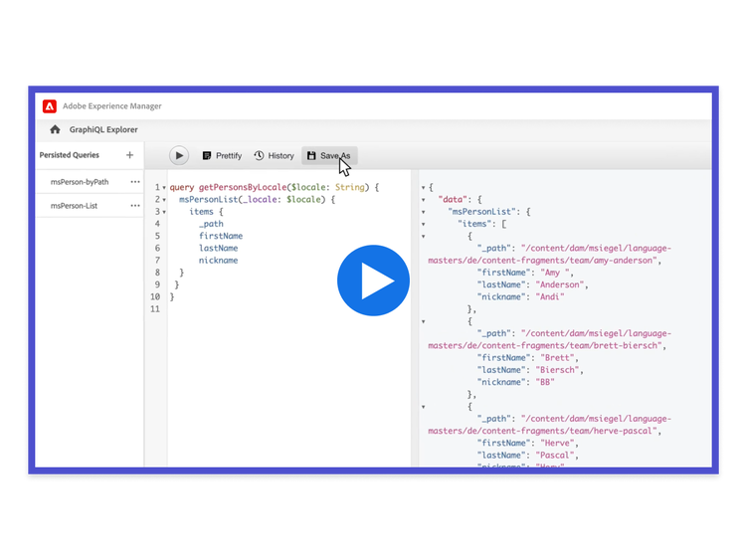Collapse the "data" node in the response
Image resolution: width=746 pixels, height=560 pixels.
424,200
